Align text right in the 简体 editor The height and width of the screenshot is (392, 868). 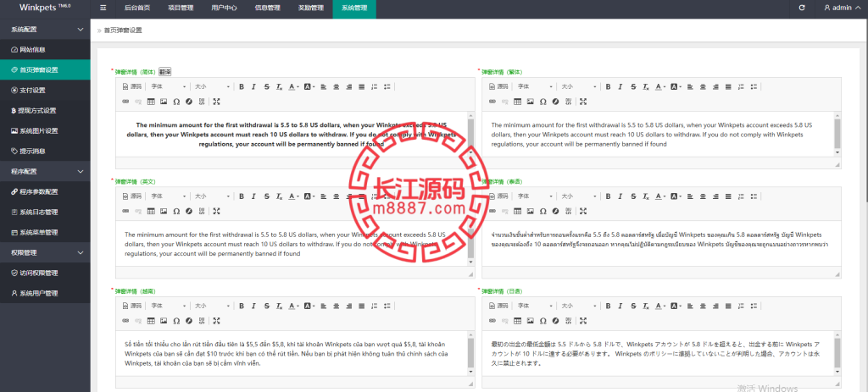(349, 87)
